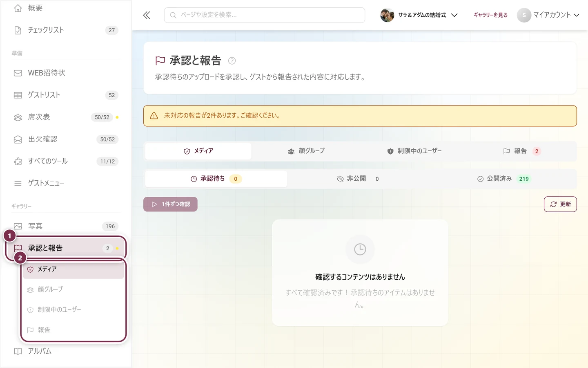Open 写真 in the sidebar
Viewport: 588px width, 368px height.
click(66, 226)
